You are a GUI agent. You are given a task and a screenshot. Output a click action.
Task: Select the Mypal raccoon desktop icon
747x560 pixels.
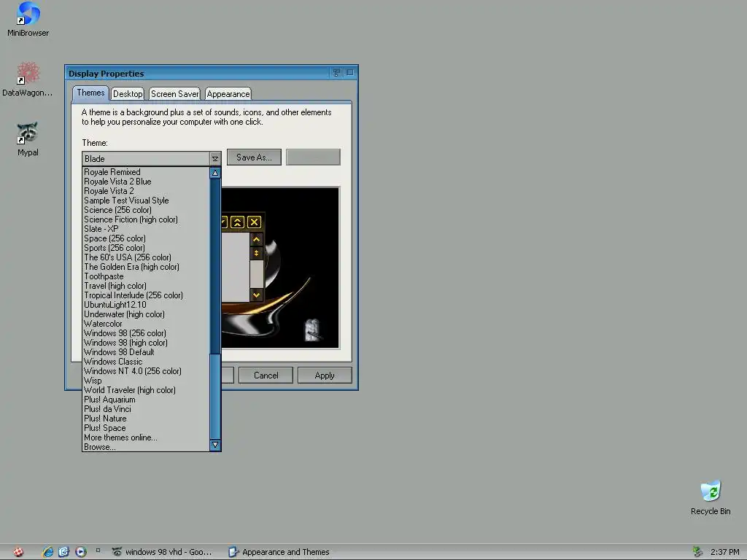tap(28, 139)
